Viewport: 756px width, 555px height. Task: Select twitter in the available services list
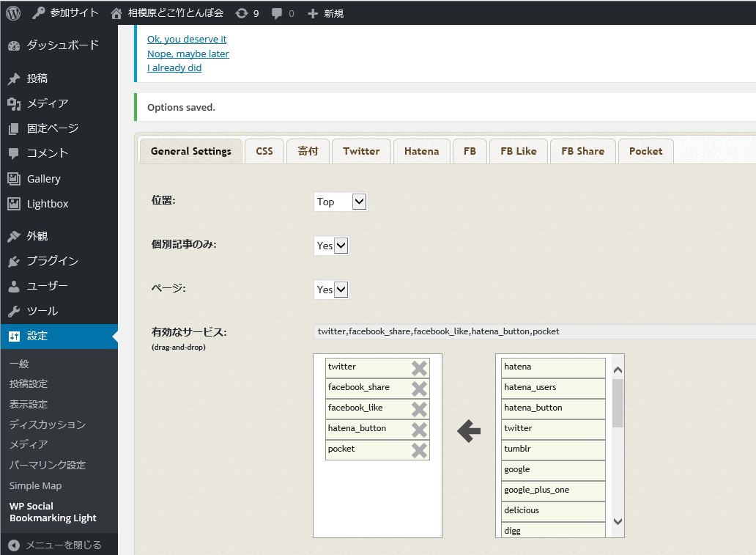[x=553, y=430]
